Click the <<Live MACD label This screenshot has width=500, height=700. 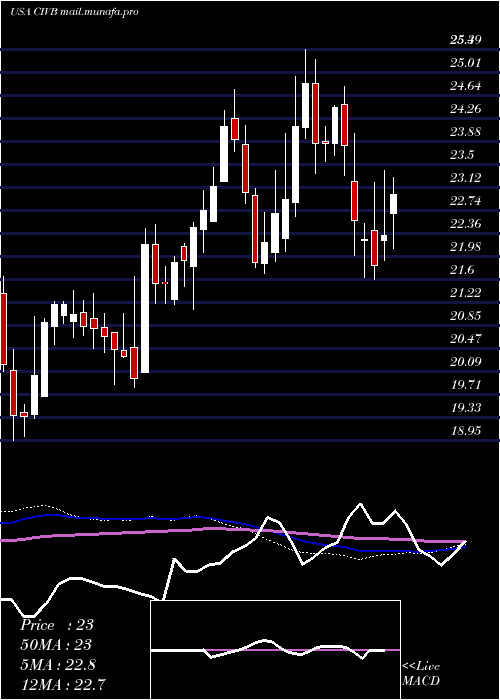(x=421, y=673)
